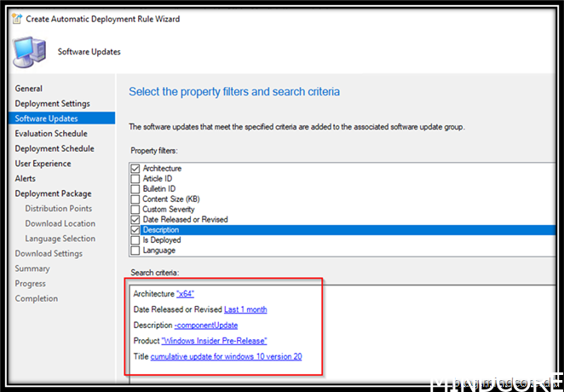The height and width of the screenshot is (392, 564).
Task: Click the wizard icon in title bar
Action: pyautogui.click(x=16, y=20)
